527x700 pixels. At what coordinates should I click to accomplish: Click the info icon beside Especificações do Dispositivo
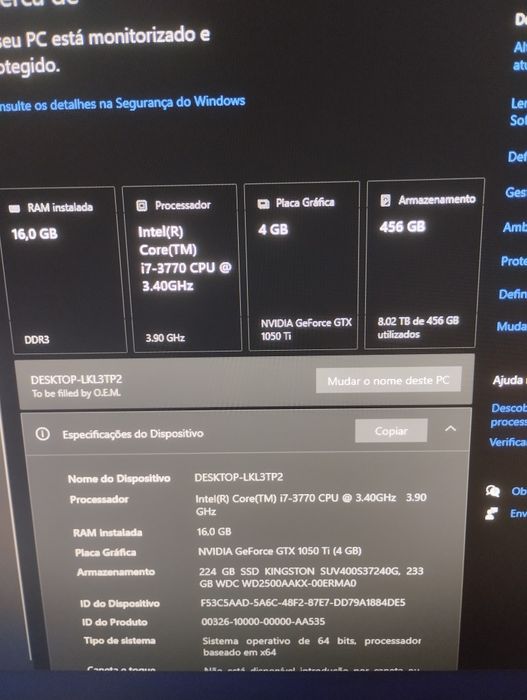(42, 433)
